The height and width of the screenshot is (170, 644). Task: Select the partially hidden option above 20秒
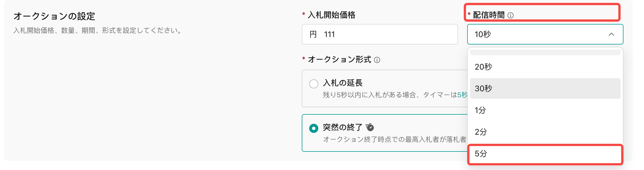545,52
